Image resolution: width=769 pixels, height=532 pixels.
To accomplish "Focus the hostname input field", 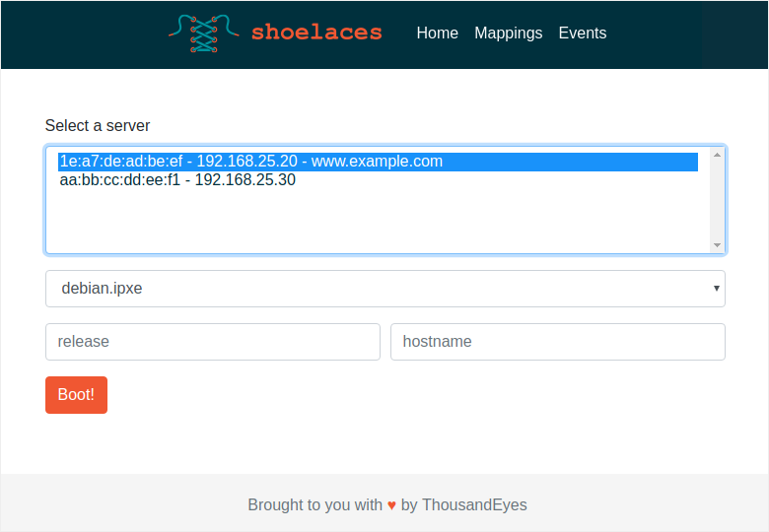I will click(557, 342).
